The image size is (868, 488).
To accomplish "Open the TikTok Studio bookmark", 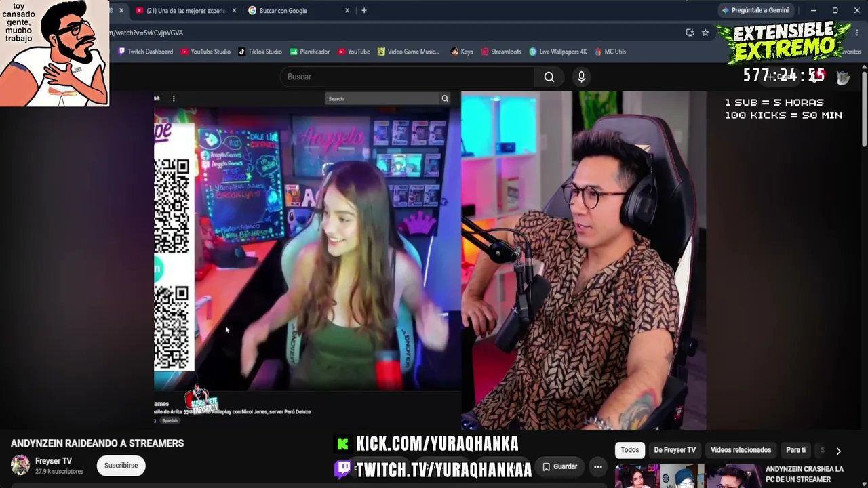I will pyautogui.click(x=260, y=52).
